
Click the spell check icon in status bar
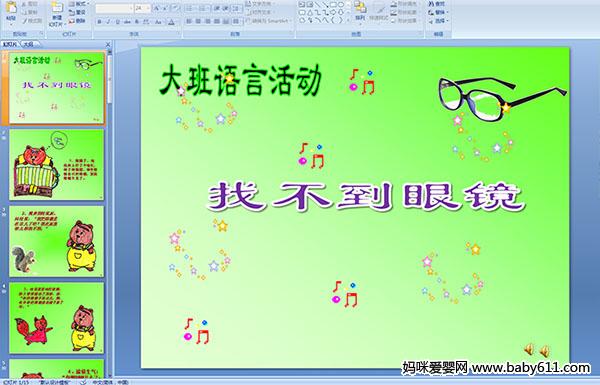[x=83, y=382]
